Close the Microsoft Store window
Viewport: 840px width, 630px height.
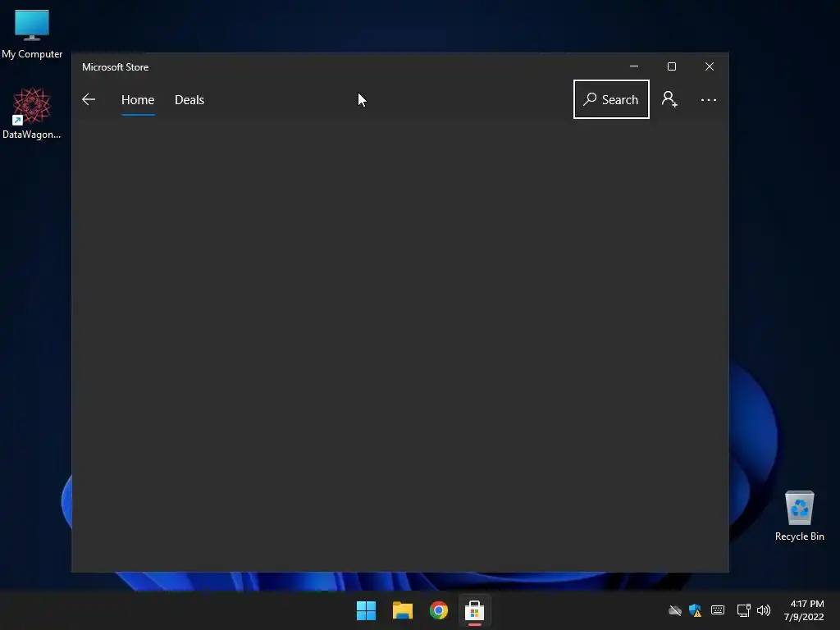(710, 66)
